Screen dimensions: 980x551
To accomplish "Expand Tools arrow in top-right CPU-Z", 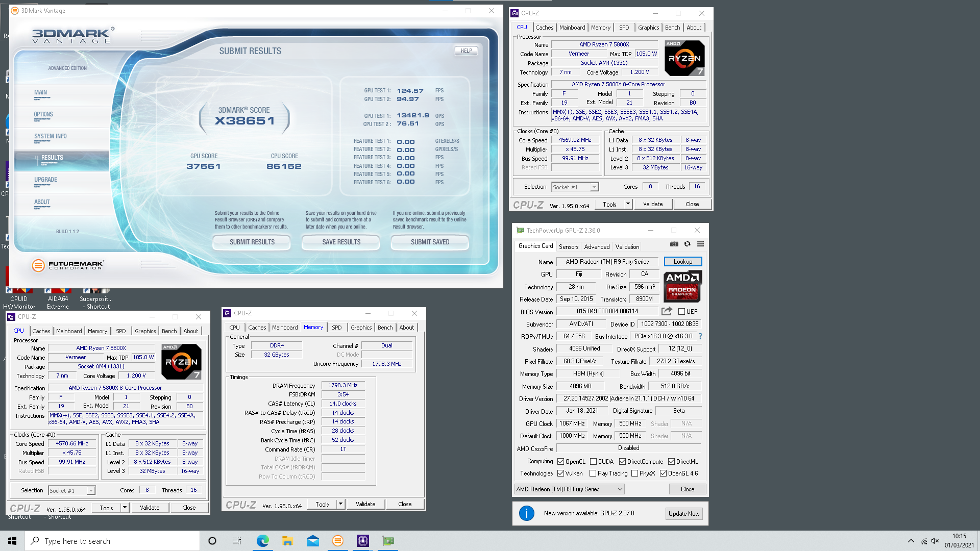I will point(628,204).
